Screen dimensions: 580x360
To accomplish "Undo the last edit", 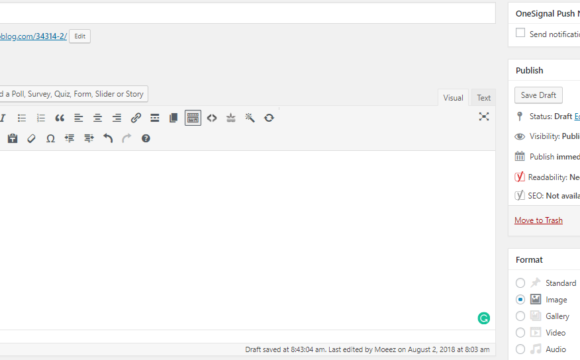I will [x=108, y=138].
